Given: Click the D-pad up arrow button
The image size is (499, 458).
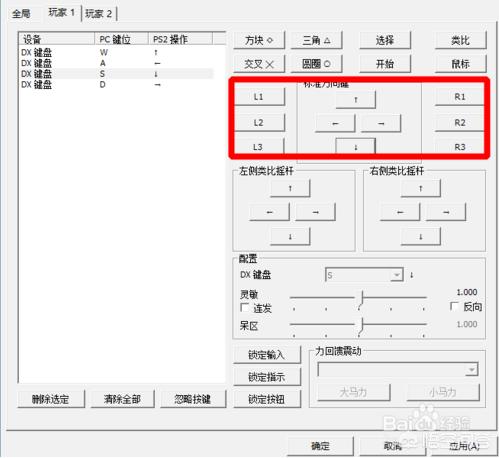Looking at the screenshot, I should [356, 99].
